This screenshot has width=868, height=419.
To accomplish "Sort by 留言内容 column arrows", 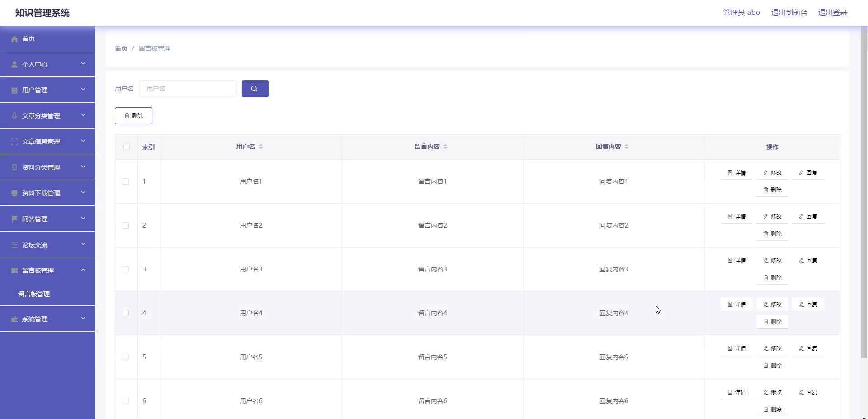I will point(445,147).
